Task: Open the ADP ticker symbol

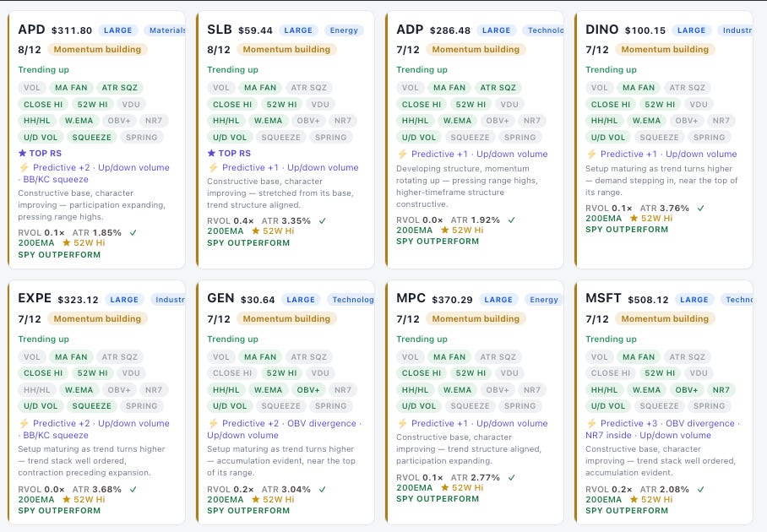Action: click(x=410, y=30)
